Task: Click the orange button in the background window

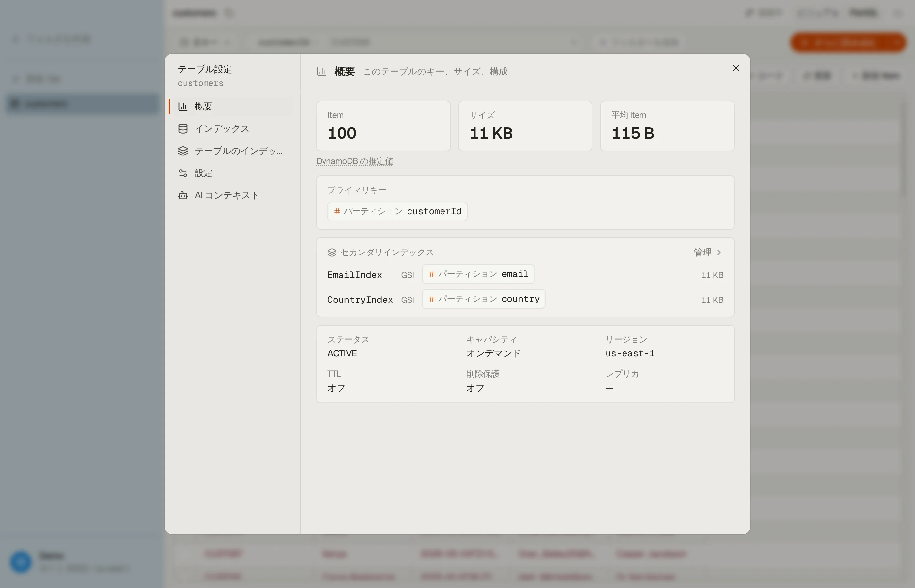Action: pos(848,42)
